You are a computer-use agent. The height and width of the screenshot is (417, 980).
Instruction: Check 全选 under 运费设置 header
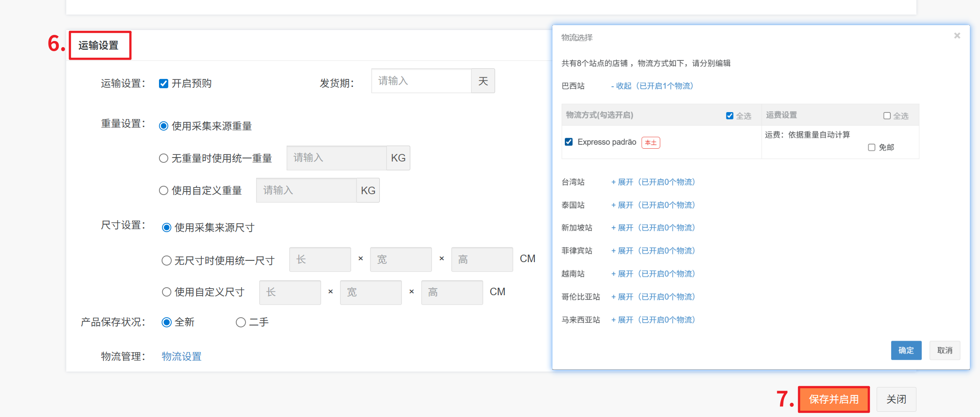pyautogui.click(x=886, y=116)
